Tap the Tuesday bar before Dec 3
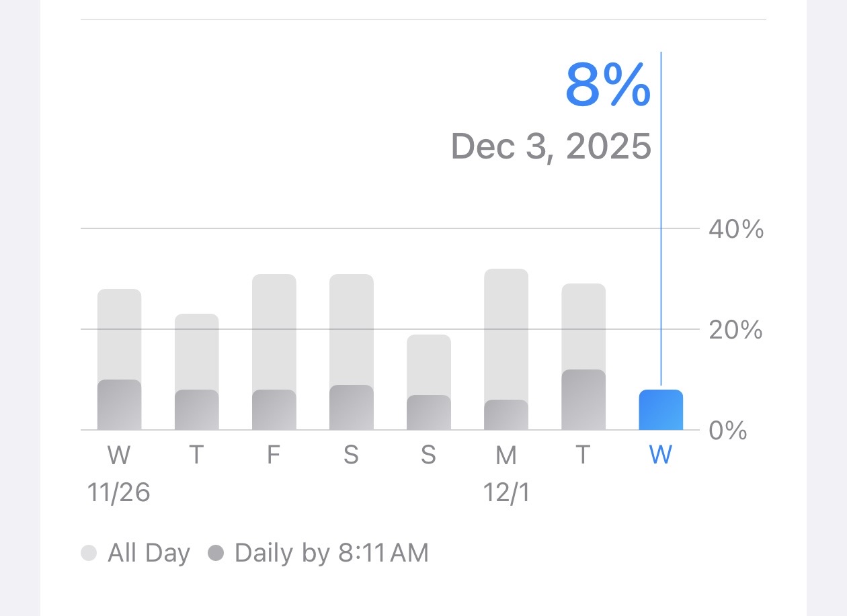This screenshot has height=616, width=847. [583, 357]
